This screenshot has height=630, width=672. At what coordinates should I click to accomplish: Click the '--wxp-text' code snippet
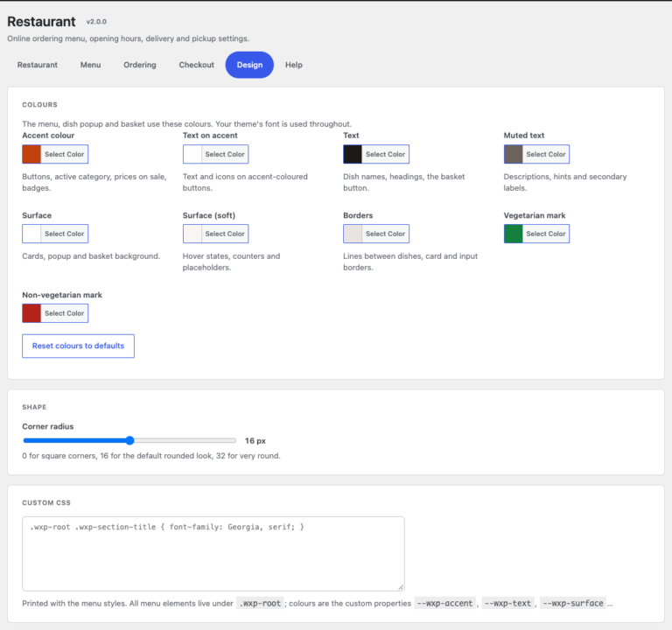click(507, 604)
